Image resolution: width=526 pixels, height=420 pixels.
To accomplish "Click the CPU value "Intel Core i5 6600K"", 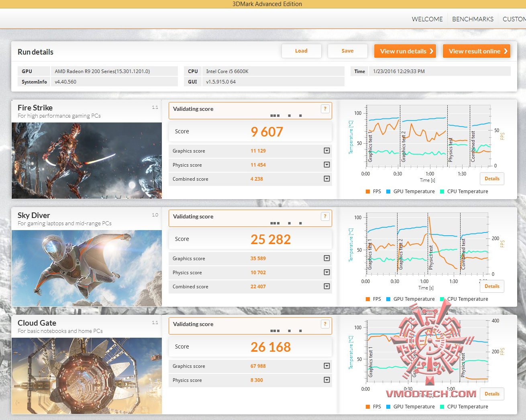I will click(x=227, y=71).
